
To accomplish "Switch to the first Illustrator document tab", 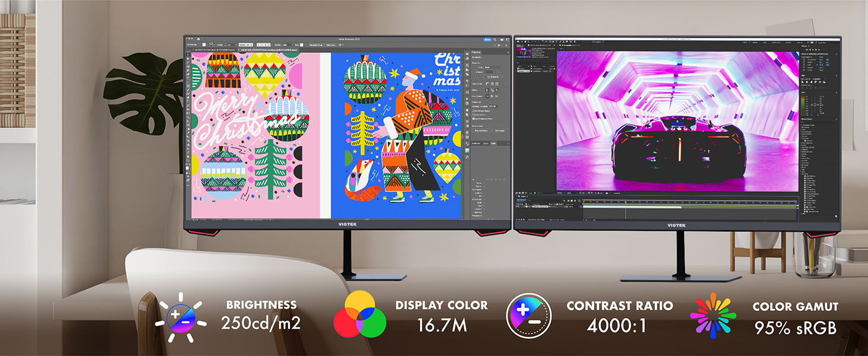I will [213, 50].
